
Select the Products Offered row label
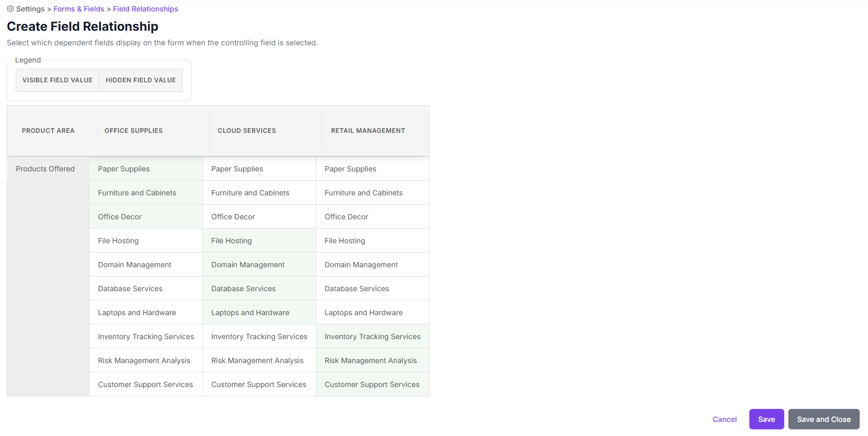tap(45, 169)
